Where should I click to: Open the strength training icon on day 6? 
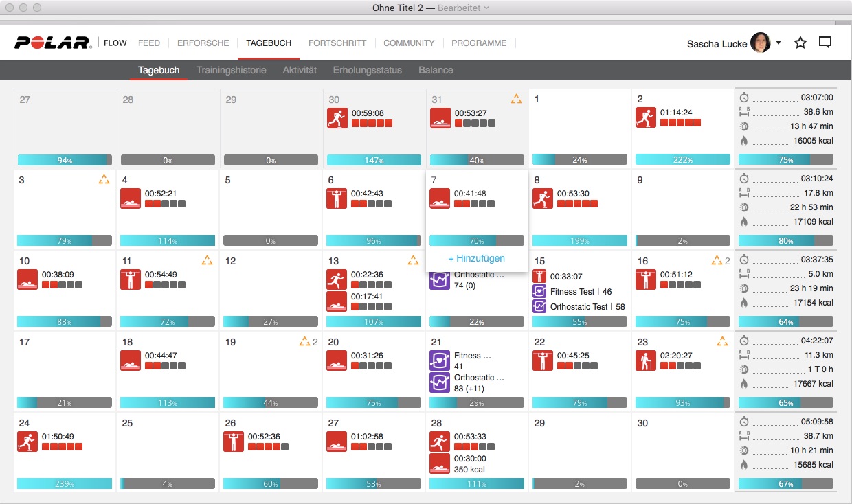337,198
